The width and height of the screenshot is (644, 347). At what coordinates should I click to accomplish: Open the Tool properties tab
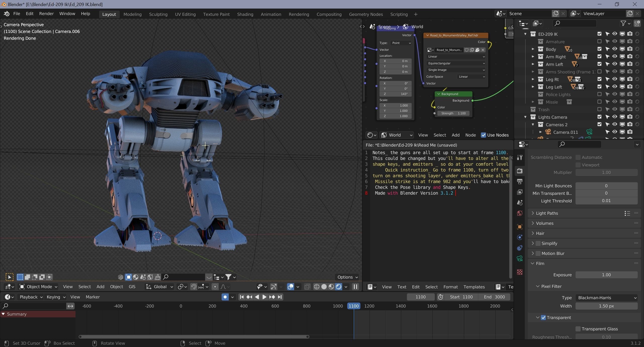[520, 157]
